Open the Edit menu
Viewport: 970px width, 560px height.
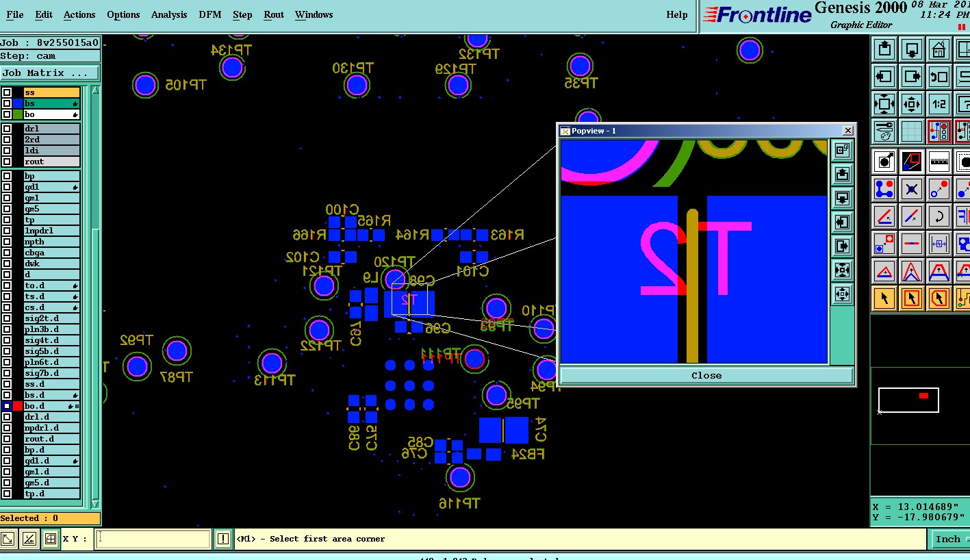[x=44, y=14]
